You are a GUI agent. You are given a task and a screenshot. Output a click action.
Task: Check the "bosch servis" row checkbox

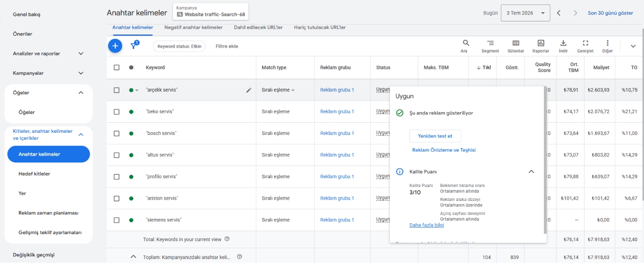pyautogui.click(x=116, y=133)
